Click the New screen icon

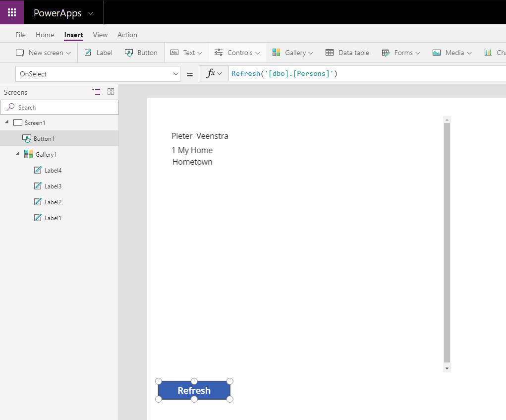coord(20,53)
